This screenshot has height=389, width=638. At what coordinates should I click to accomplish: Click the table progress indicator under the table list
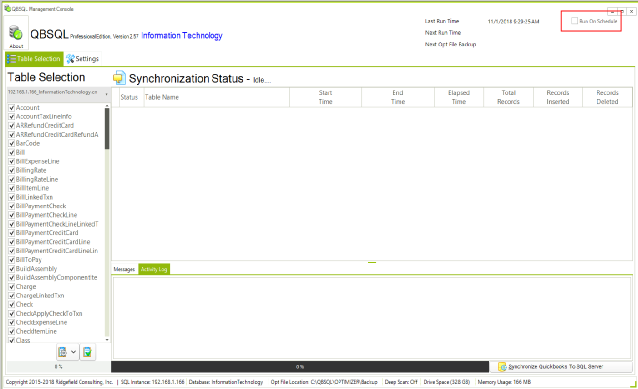(59, 367)
